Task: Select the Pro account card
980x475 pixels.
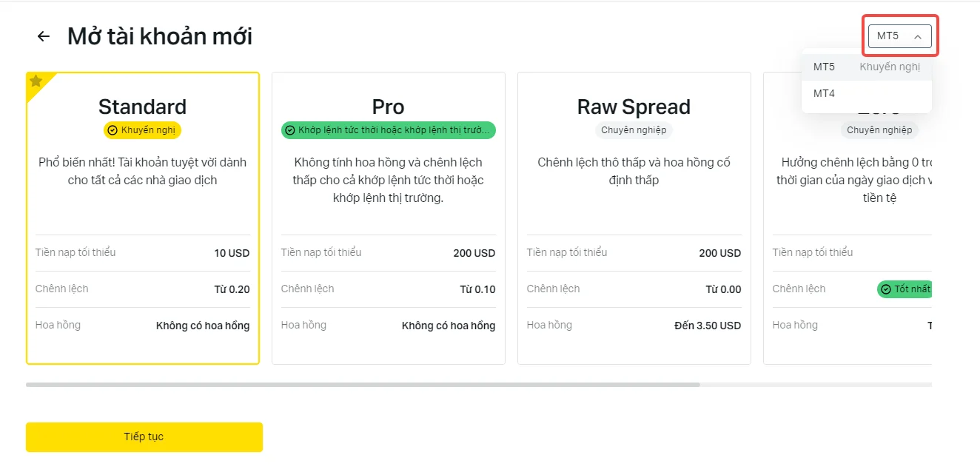Action: point(389,218)
